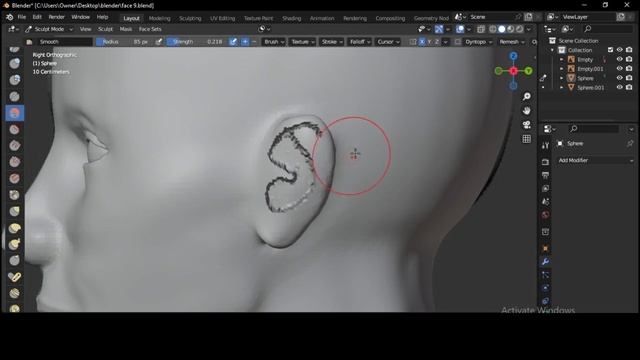
Task: Select Rendered viewport shading mode
Action: [519, 29]
